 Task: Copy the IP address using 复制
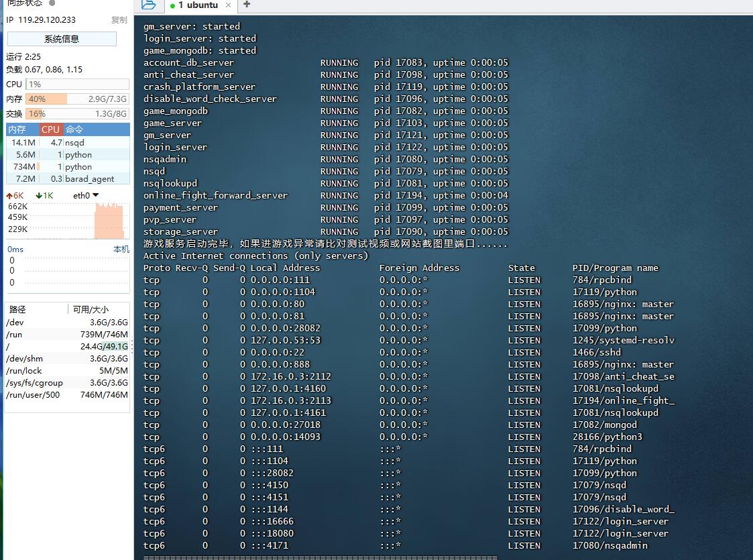[x=119, y=20]
